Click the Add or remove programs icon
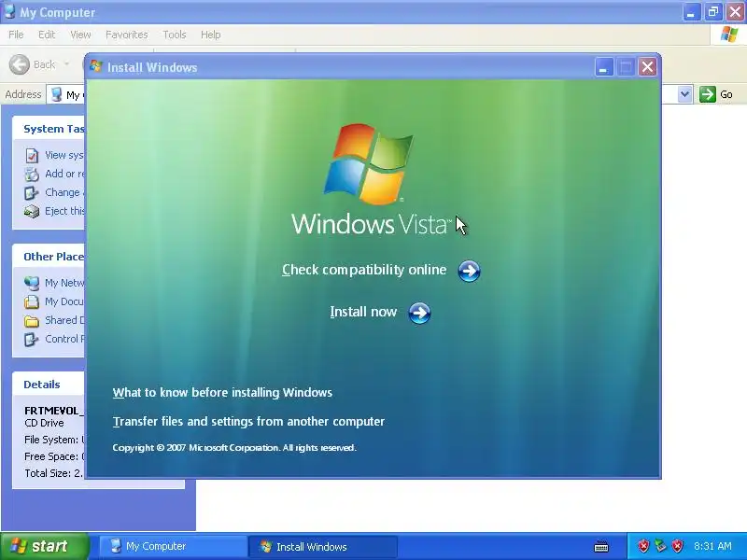This screenshot has height=560, width=747. click(x=32, y=175)
